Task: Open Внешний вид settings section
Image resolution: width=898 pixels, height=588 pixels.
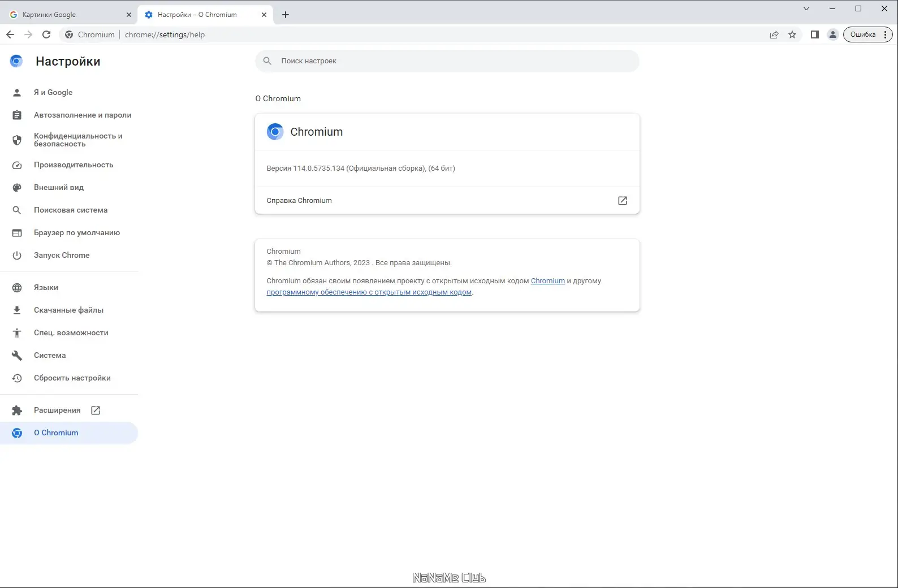Action: click(69, 188)
